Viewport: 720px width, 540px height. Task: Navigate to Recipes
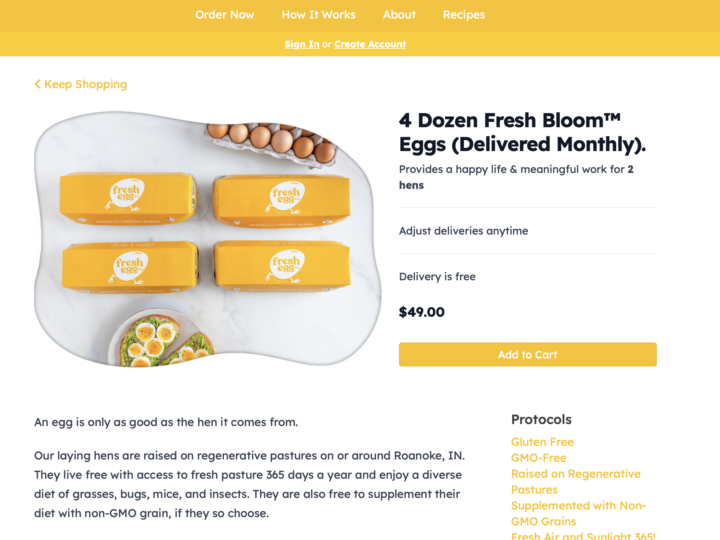click(x=464, y=15)
